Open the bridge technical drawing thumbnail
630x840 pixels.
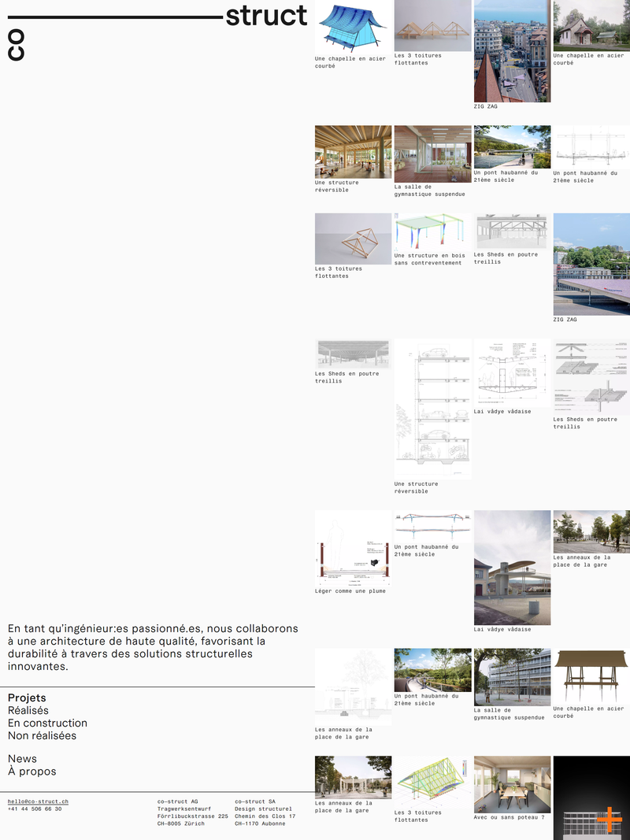pos(591,146)
